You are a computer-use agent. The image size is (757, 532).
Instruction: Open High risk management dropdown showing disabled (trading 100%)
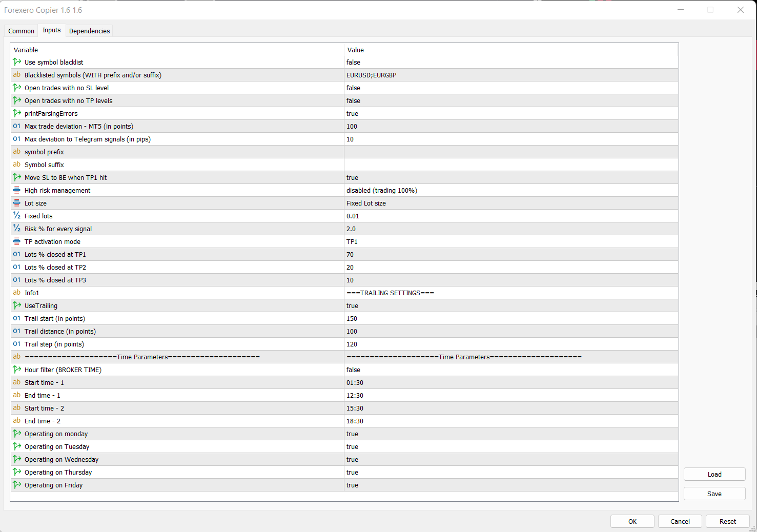[x=511, y=190]
